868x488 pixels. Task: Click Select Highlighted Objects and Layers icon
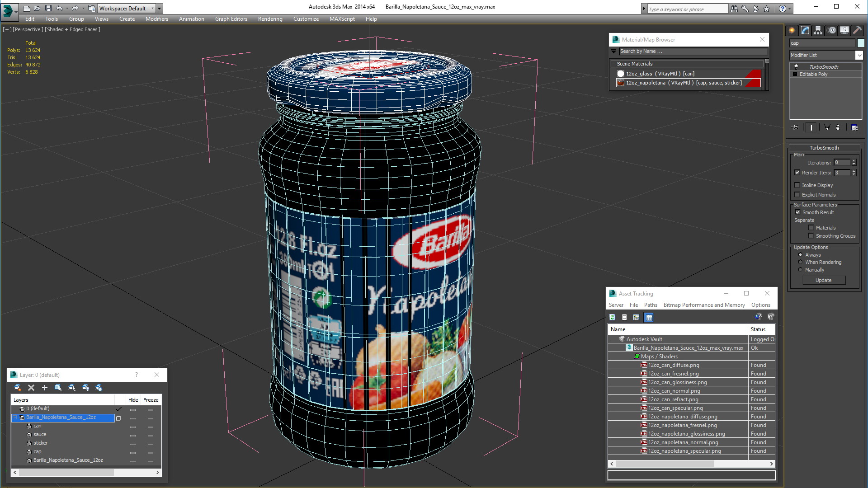tap(58, 388)
